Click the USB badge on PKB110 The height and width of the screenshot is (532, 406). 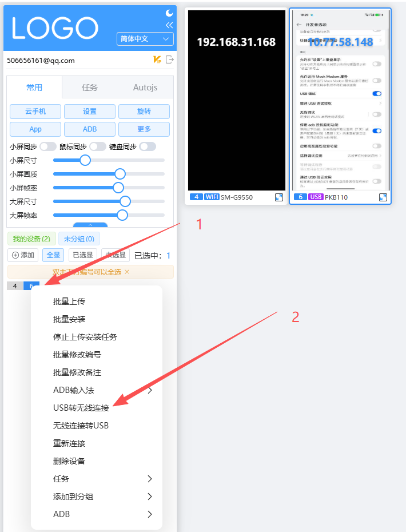click(316, 197)
